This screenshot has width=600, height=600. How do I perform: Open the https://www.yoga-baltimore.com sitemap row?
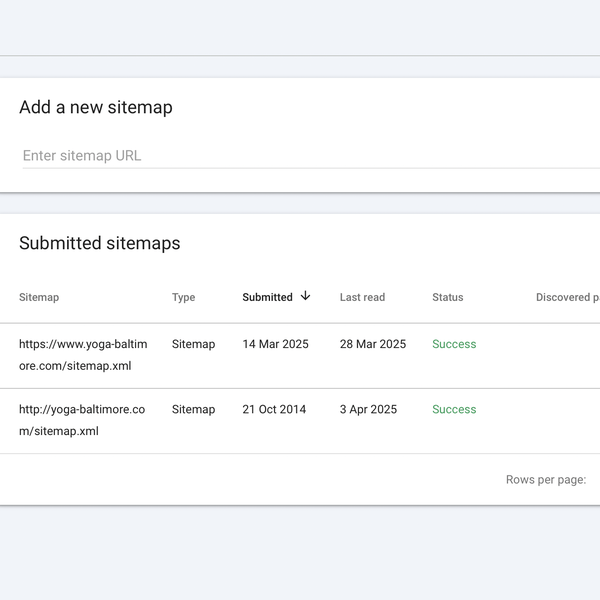coord(83,355)
